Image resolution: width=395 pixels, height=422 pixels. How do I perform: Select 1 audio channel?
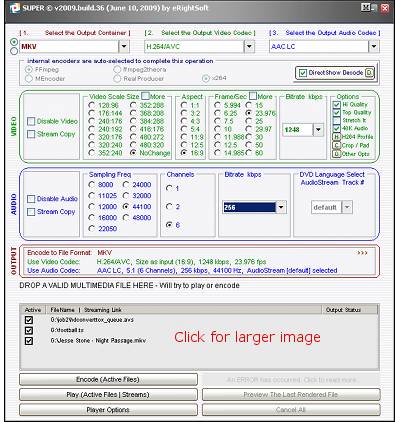click(169, 189)
